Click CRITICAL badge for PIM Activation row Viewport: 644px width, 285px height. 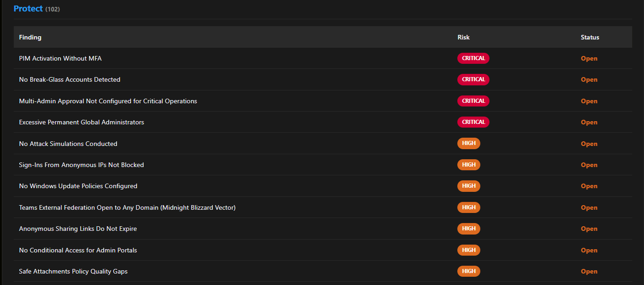click(x=473, y=58)
